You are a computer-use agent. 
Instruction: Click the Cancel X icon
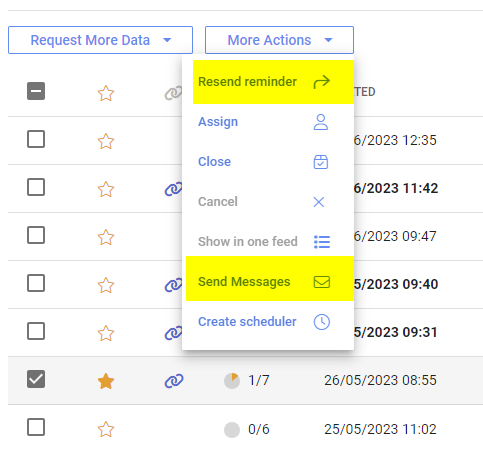(319, 202)
